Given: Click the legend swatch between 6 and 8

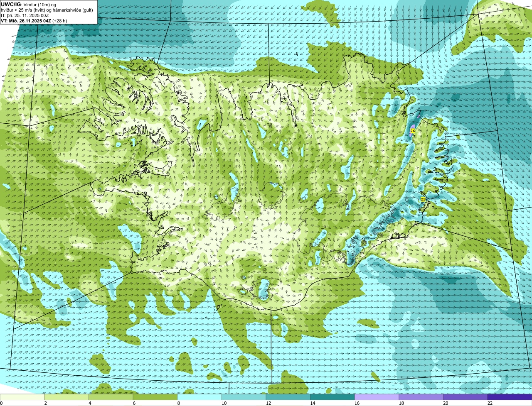Looking at the screenshot, I should click(155, 397).
